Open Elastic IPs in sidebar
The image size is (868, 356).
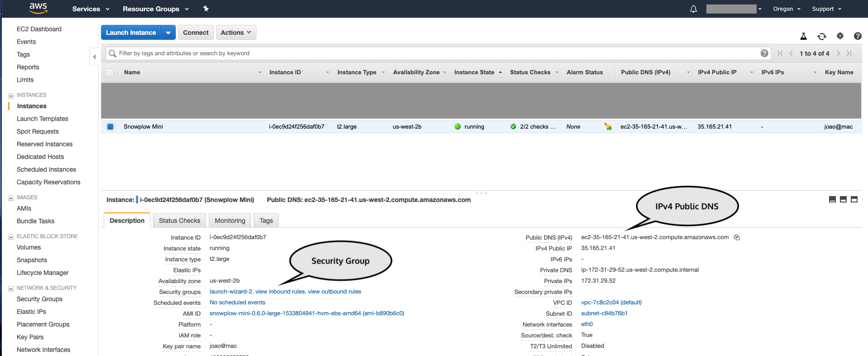coord(31,312)
